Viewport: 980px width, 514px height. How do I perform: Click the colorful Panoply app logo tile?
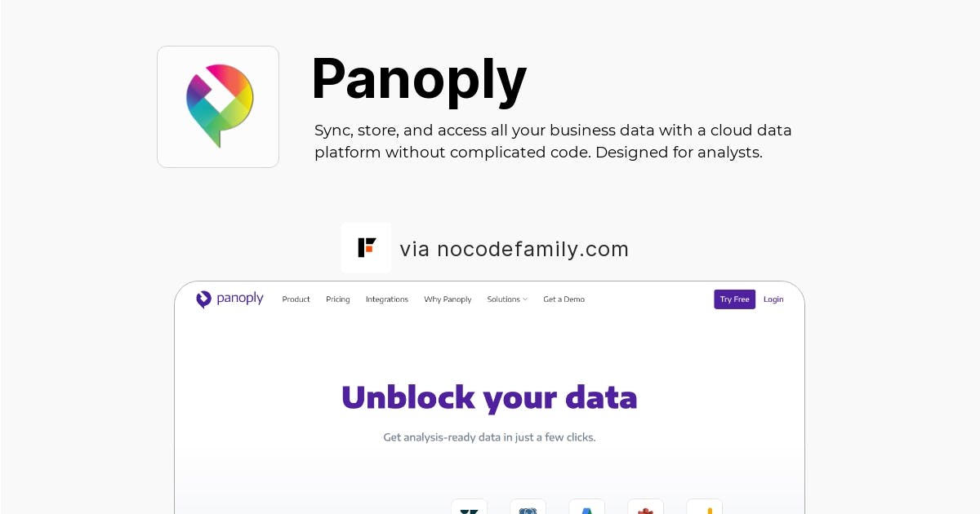[218, 107]
